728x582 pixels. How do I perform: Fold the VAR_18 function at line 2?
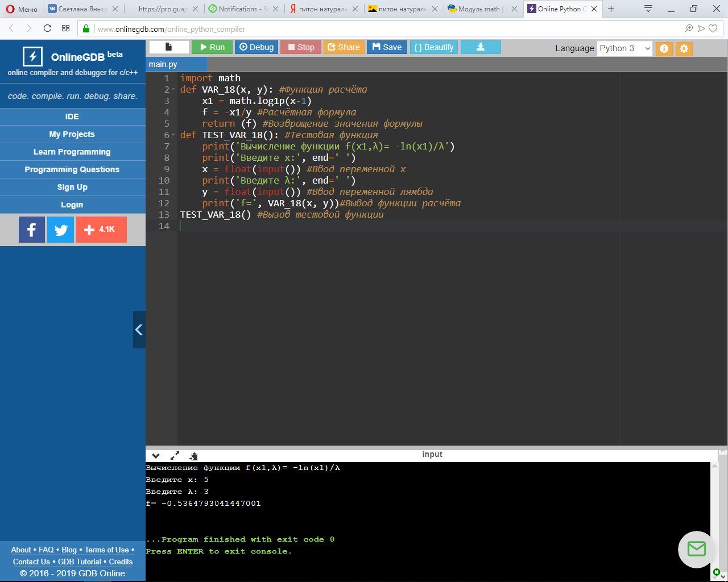(173, 90)
